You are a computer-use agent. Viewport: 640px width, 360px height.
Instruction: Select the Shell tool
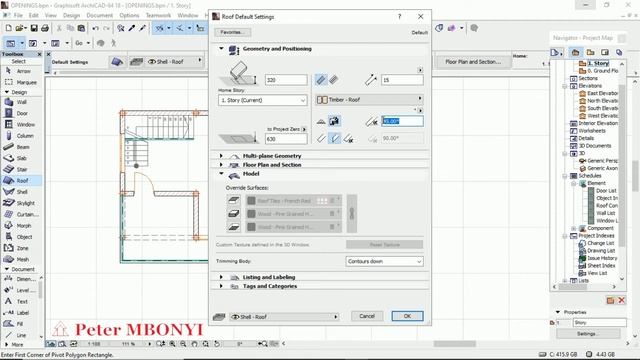coord(22,192)
